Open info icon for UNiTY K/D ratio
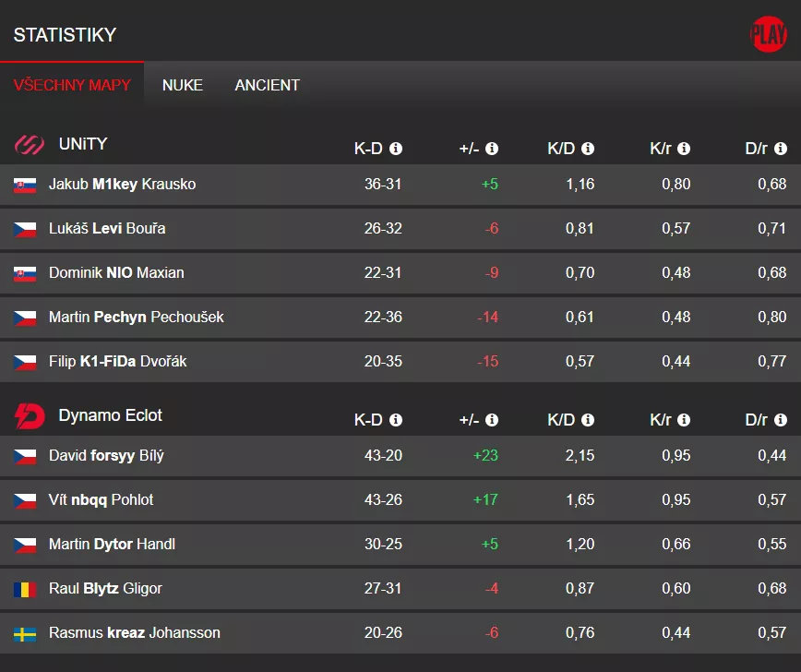This screenshot has height=672, width=801. 588,149
